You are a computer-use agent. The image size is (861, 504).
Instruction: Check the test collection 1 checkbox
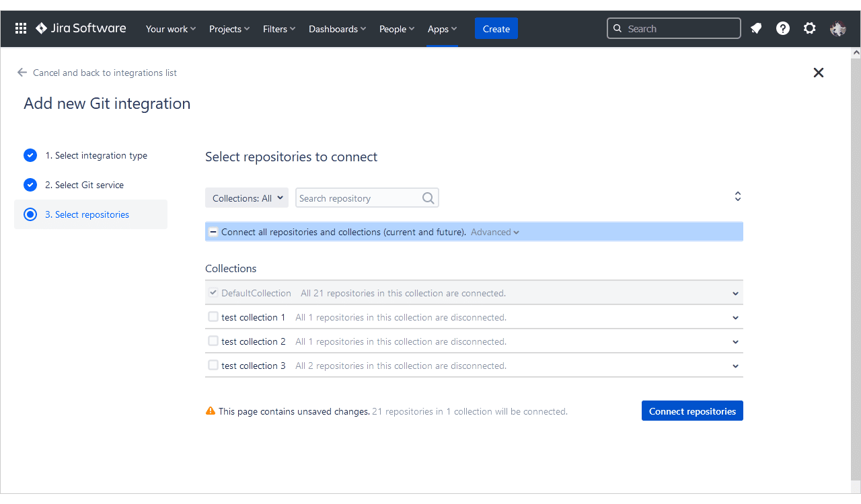click(213, 317)
